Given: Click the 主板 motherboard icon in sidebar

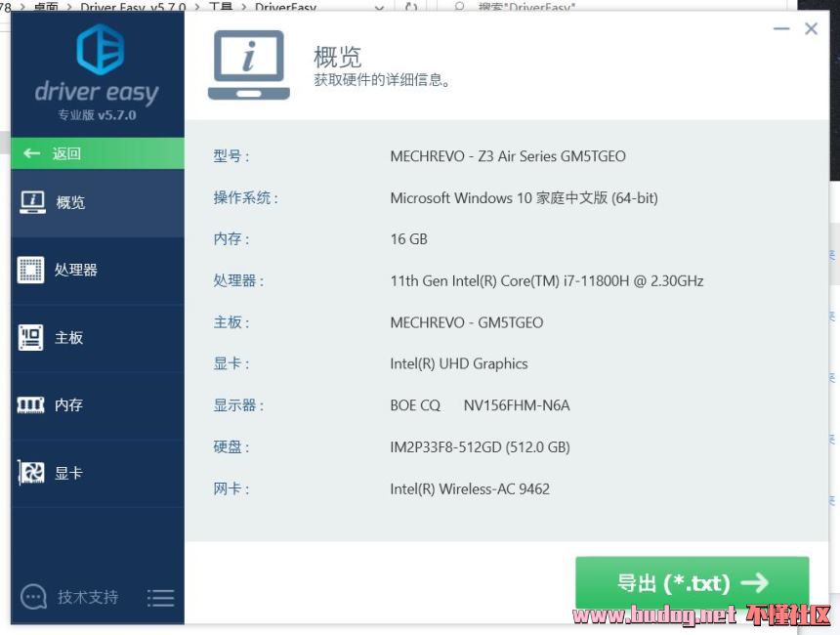Looking at the screenshot, I should [30, 337].
